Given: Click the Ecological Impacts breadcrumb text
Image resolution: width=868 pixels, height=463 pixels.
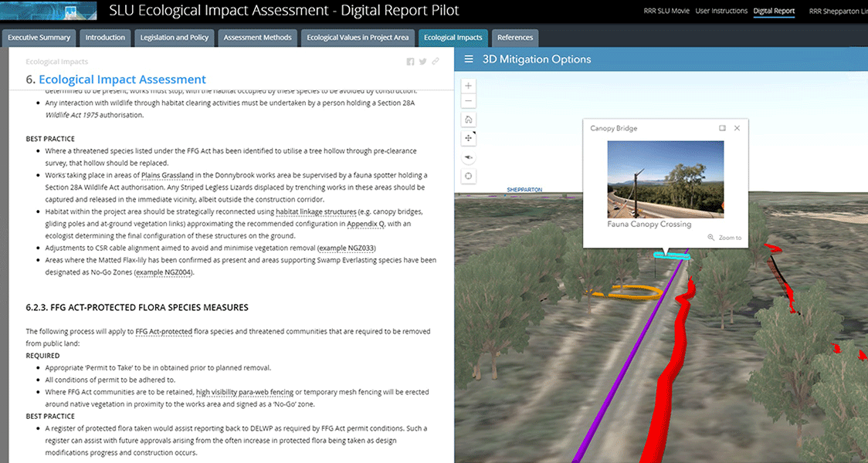Looking at the screenshot, I should [x=56, y=62].
